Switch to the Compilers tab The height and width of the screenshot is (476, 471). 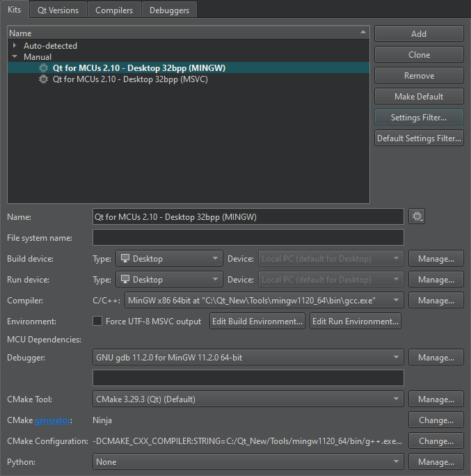click(x=114, y=10)
